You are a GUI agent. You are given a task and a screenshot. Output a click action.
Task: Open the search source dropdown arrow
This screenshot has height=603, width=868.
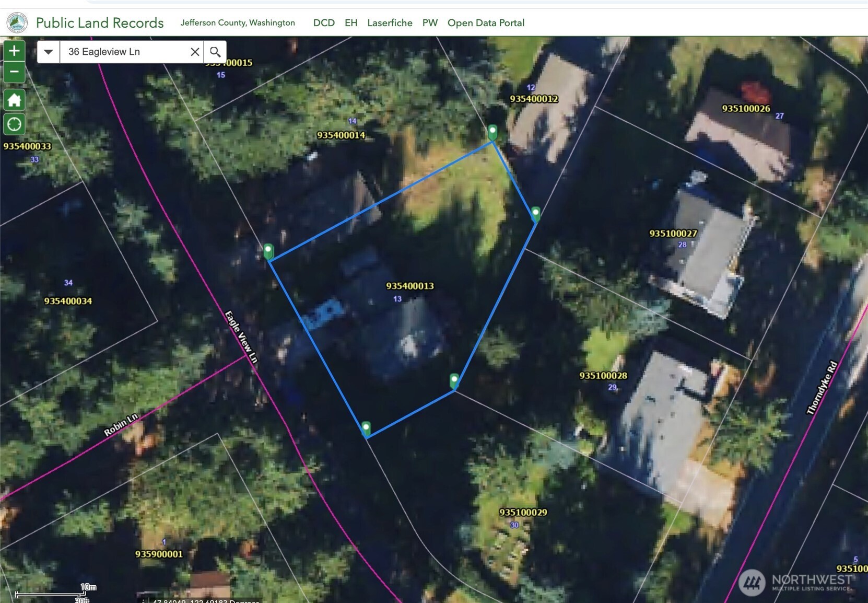[49, 52]
